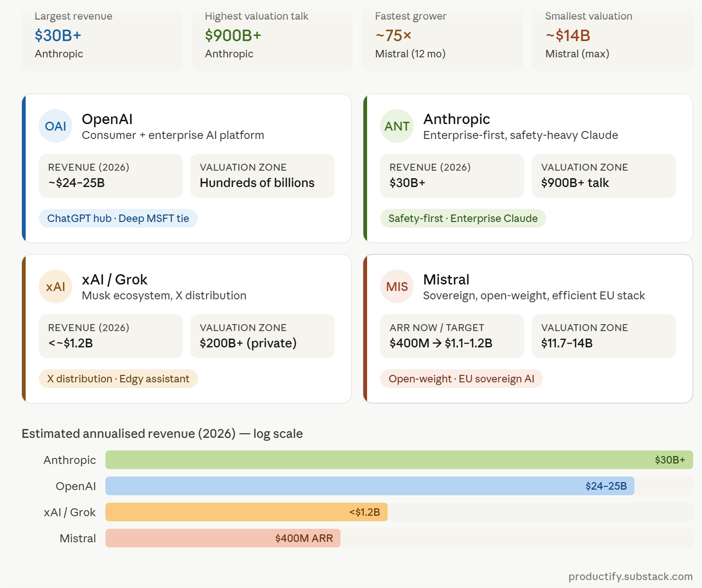
Task: Select the Safety-first · Enterprise Claude tag
Action: point(463,218)
